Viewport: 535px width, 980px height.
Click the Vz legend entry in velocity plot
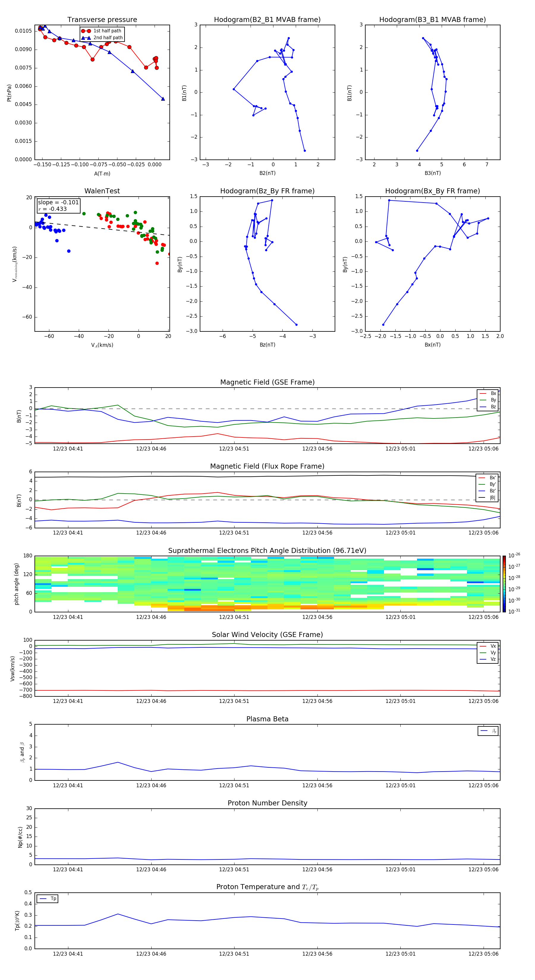[x=488, y=659]
